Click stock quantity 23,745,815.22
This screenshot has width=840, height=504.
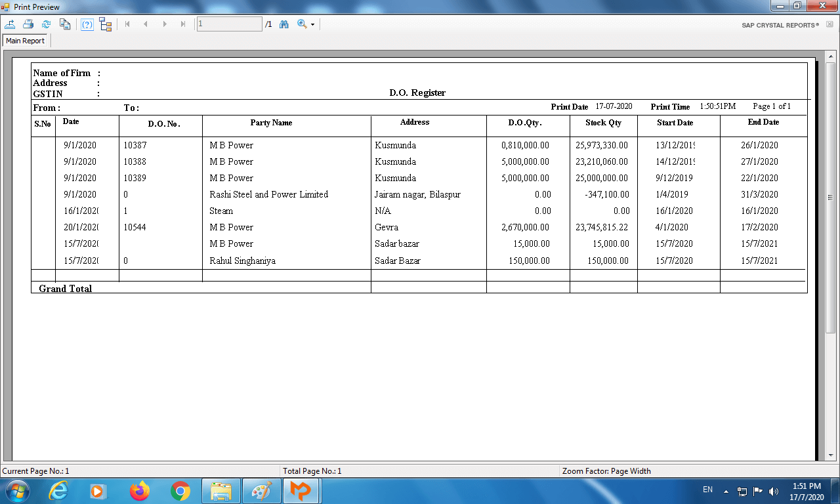coord(602,227)
